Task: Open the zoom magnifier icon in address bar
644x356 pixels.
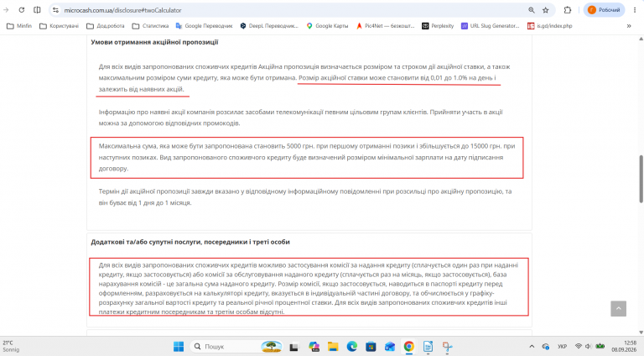Action: 532,10
